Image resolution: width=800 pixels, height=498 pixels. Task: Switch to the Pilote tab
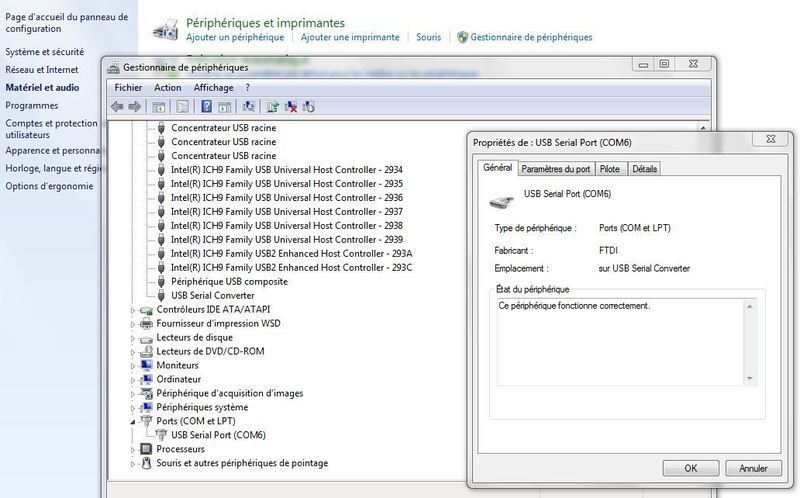[610, 169]
